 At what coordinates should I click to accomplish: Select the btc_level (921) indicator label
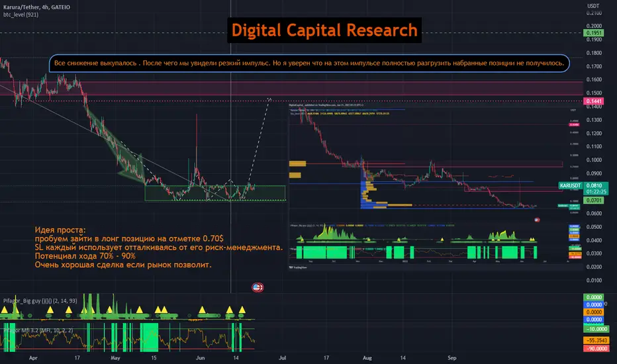[21, 15]
